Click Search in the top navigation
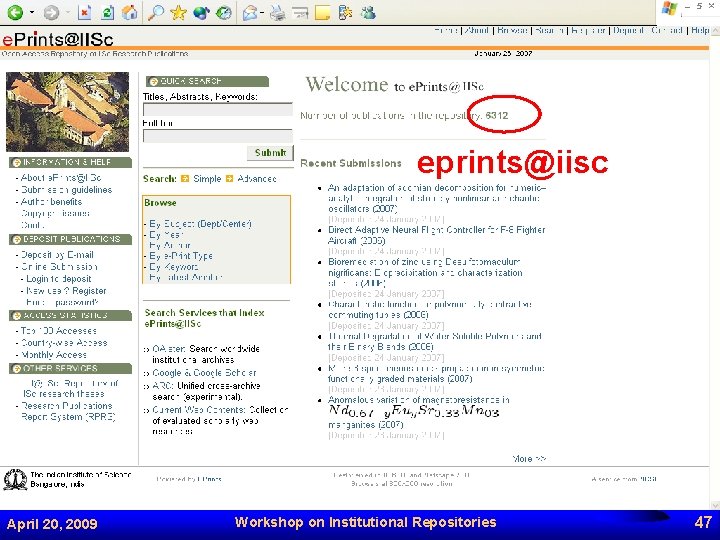720x540 pixels. click(549, 30)
